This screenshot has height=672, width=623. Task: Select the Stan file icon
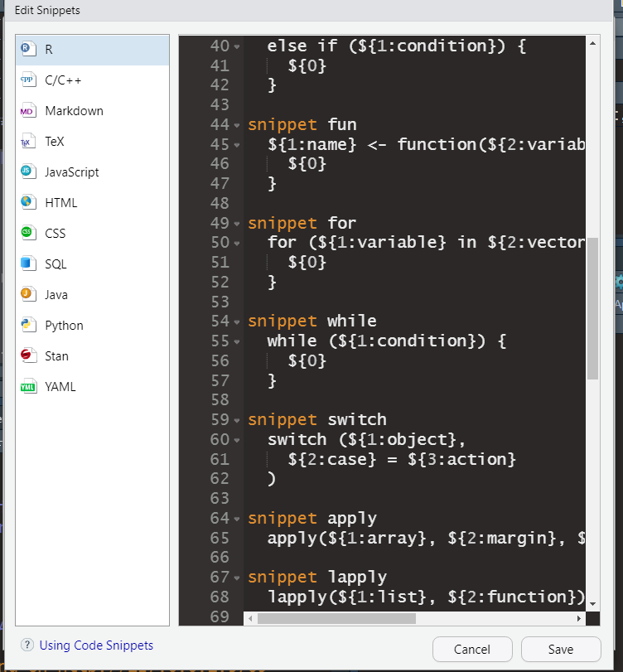pyautogui.click(x=28, y=356)
